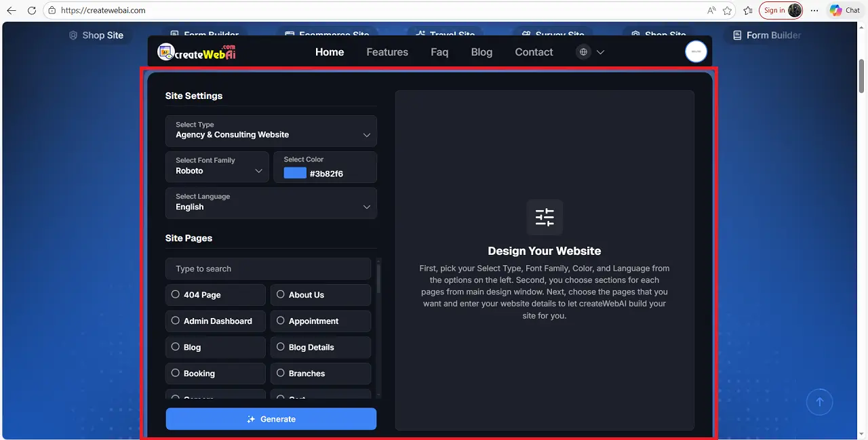Click the scroll-to-top arrow icon

(820, 401)
